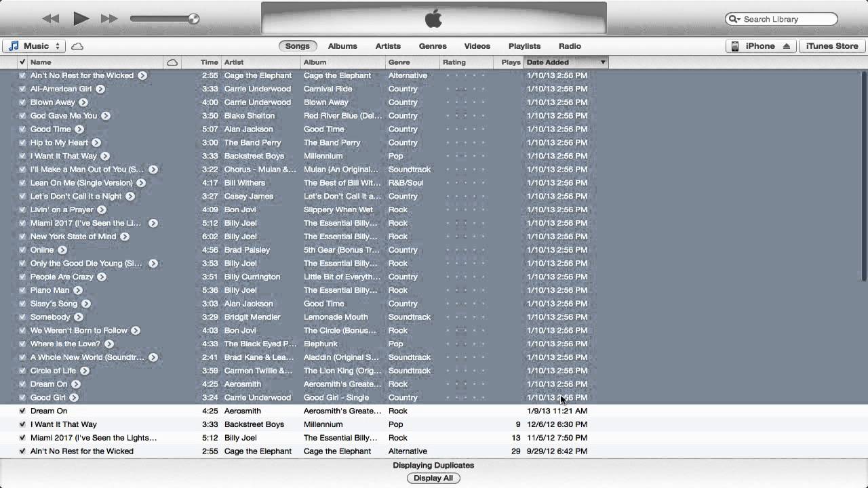This screenshot has height=488, width=868.
Task: Uncheck God Gave Me You checkbox
Action: (x=22, y=116)
